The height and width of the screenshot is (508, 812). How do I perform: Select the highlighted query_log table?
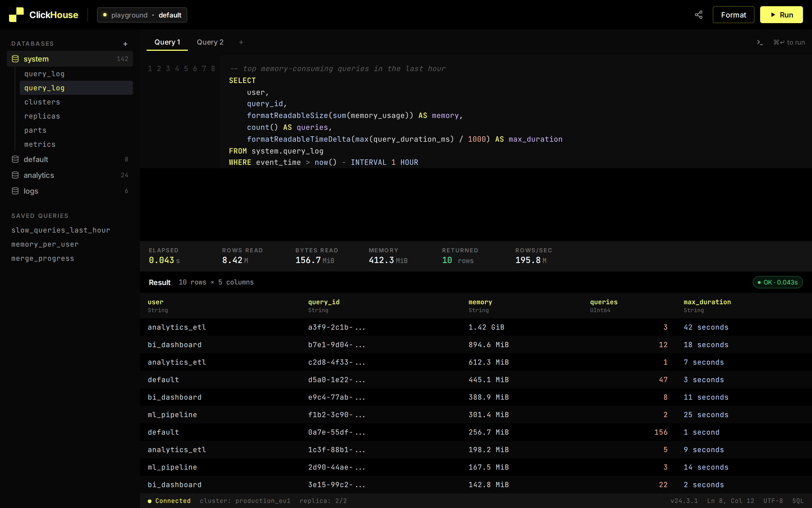tap(76, 88)
